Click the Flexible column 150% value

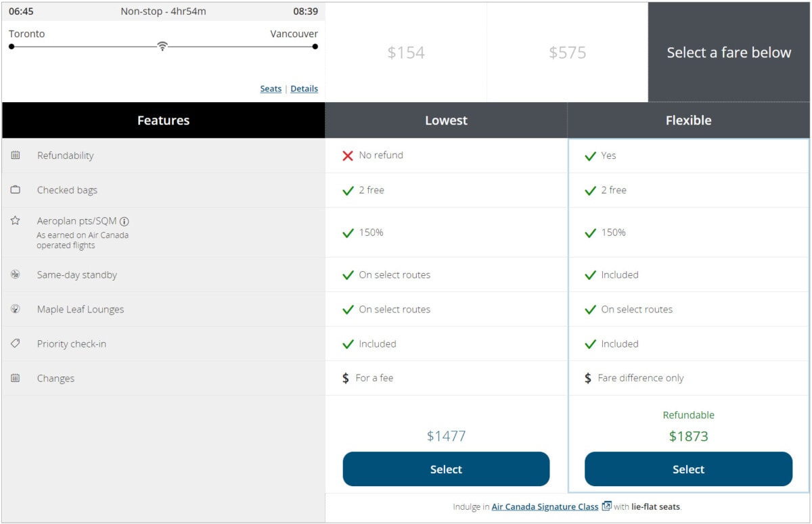(x=614, y=233)
